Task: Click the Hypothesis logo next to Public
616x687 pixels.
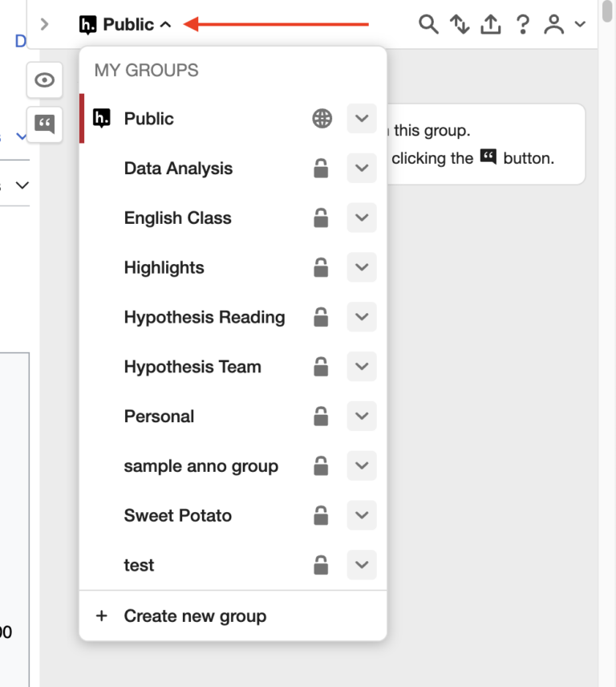Action: pos(88,24)
